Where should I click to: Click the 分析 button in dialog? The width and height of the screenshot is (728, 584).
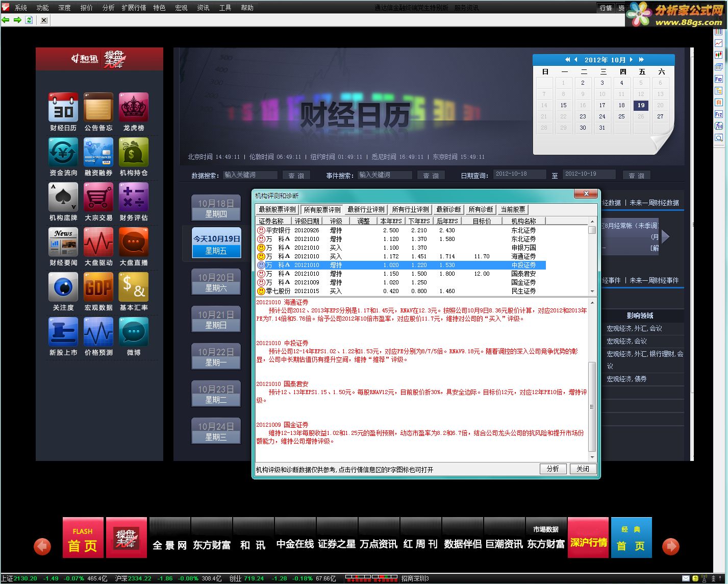(x=553, y=469)
